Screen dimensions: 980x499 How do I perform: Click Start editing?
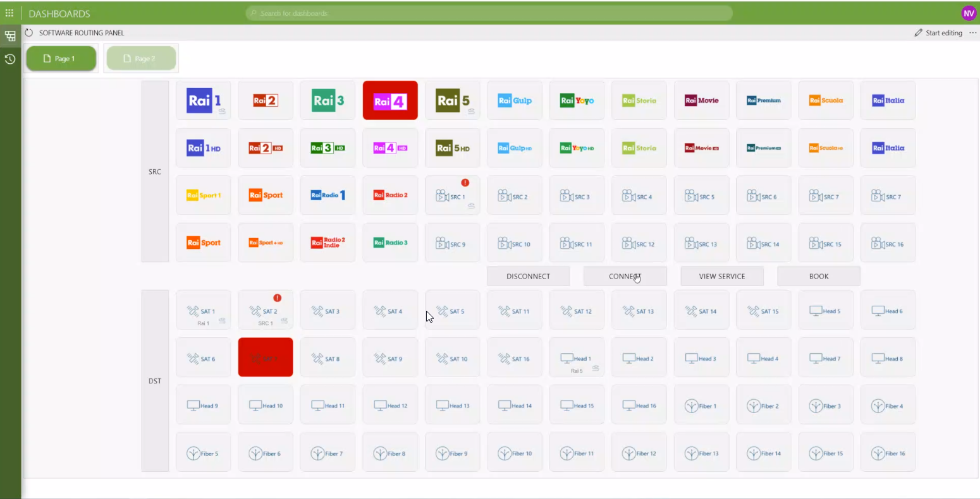point(938,33)
